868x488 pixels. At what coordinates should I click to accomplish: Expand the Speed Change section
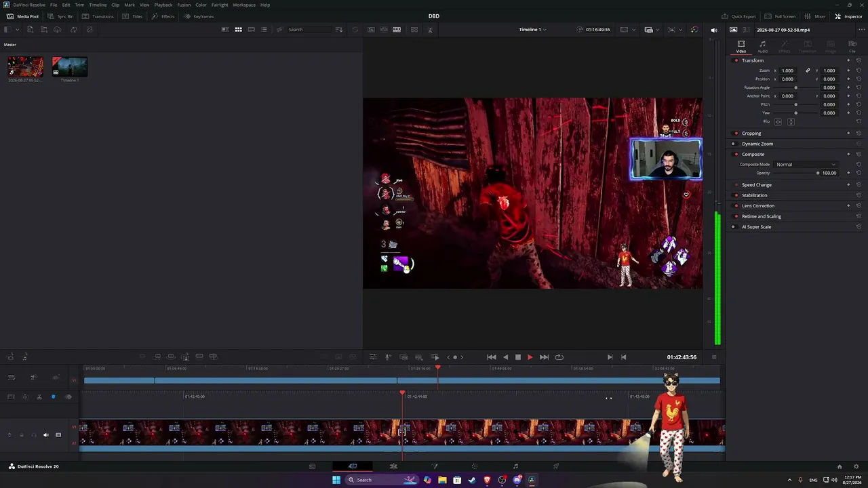757,185
